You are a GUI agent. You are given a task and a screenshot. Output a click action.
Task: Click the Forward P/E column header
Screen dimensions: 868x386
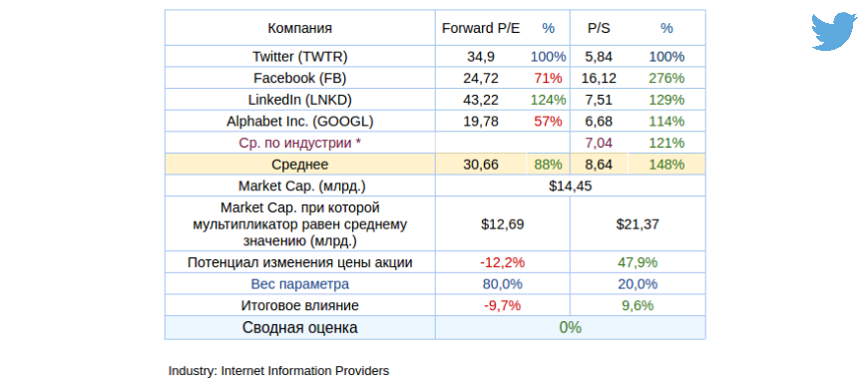click(481, 28)
